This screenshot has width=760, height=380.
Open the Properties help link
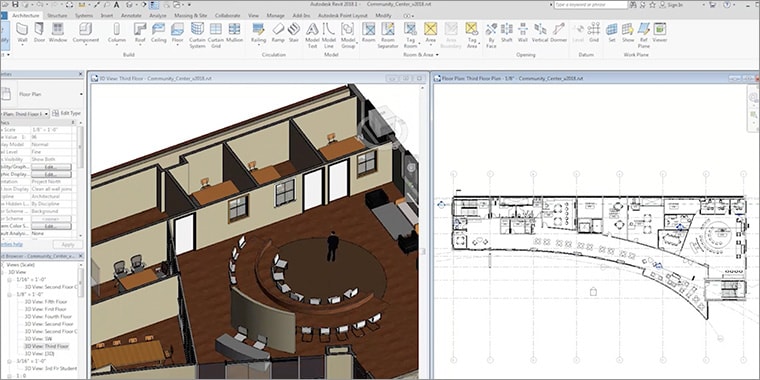(12, 244)
